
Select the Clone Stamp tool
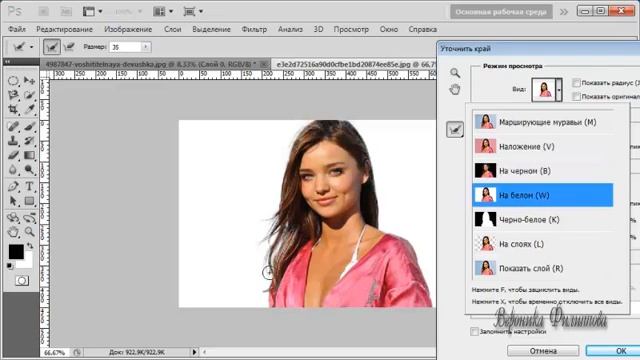(x=13, y=141)
